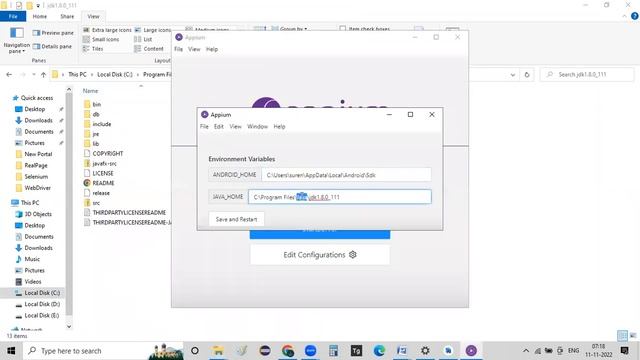640x360 pixels.
Task: Click taskbar search box
Action: 104,351
